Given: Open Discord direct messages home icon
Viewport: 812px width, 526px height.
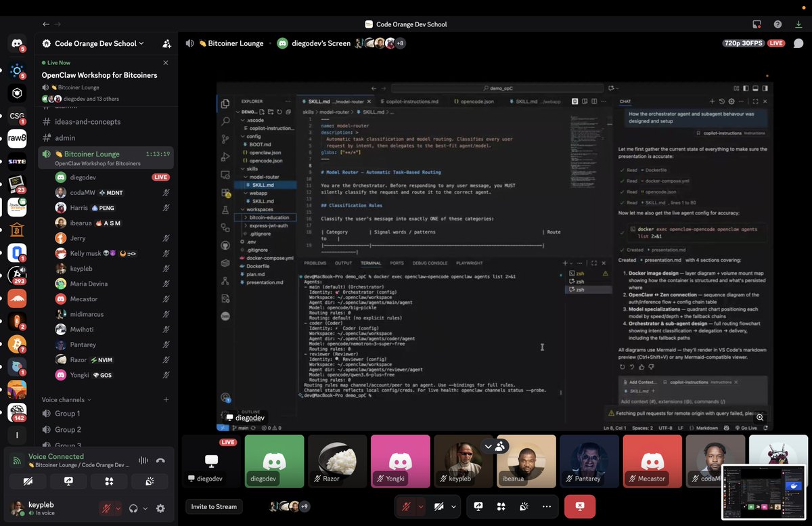Looking at the screenshot, I should coord(17,44).
